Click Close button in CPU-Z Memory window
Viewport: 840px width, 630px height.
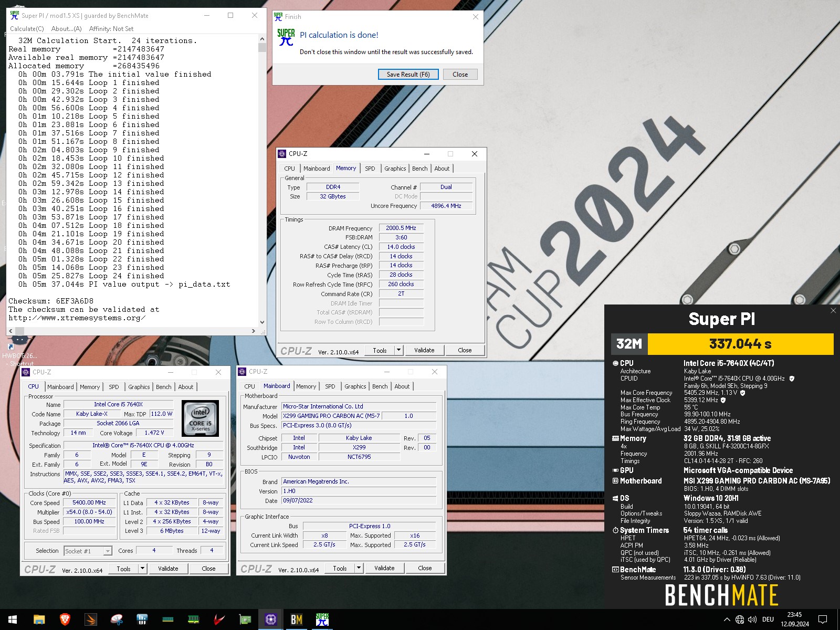tap(465, 350)
